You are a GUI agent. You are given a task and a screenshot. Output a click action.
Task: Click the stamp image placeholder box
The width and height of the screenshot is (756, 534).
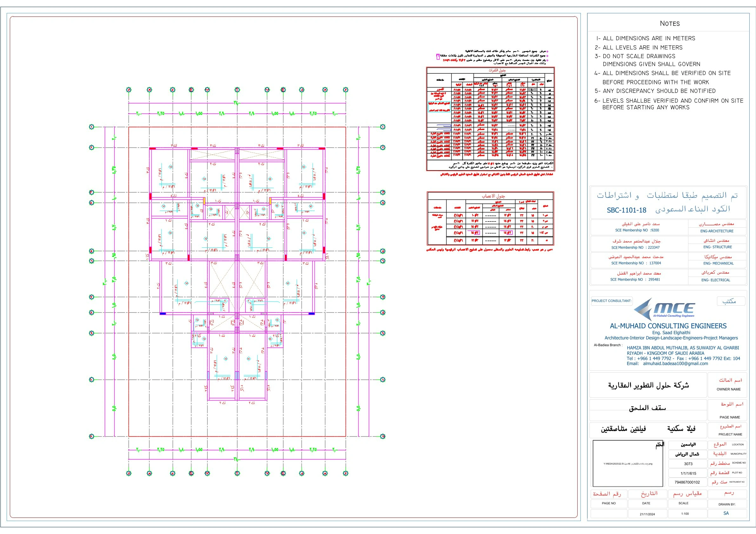coord(627,464)
